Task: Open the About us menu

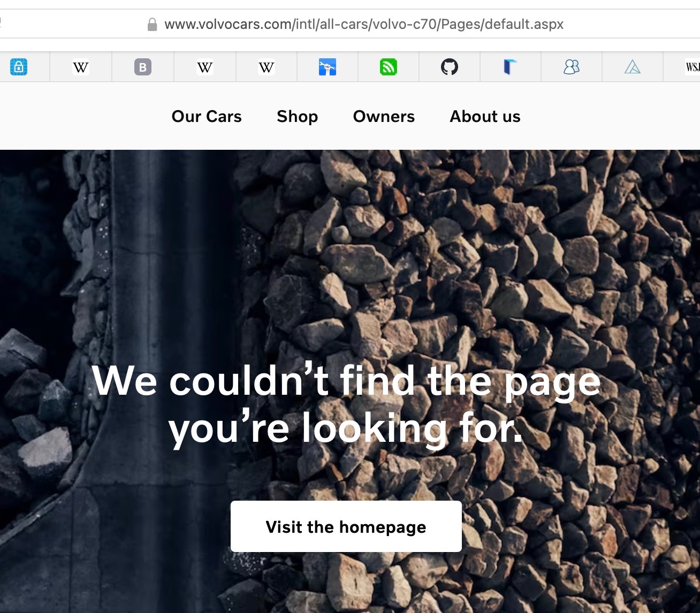Action: click(485, 117)
